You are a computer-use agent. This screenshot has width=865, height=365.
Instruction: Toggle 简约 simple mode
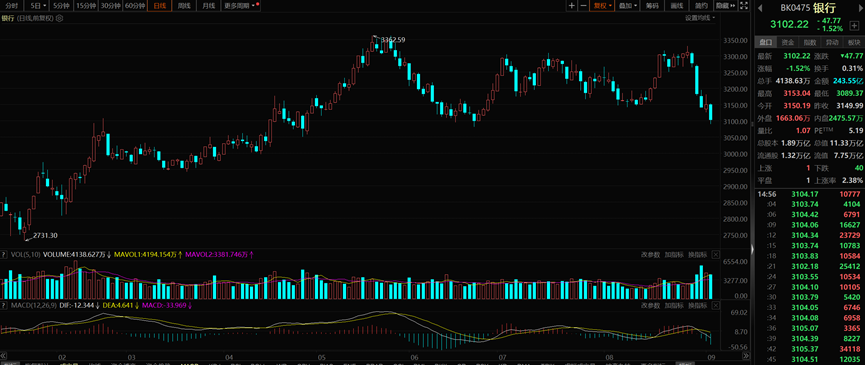701,6
